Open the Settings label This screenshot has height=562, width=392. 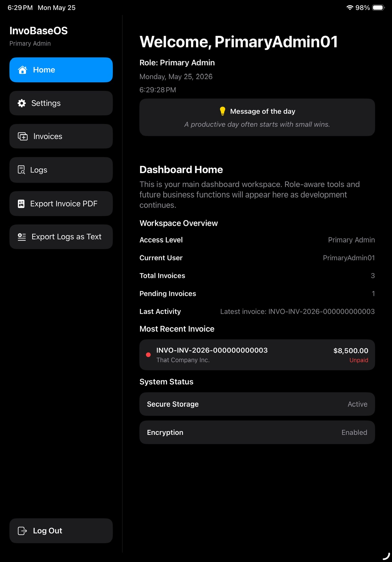[x=46, y=103]
